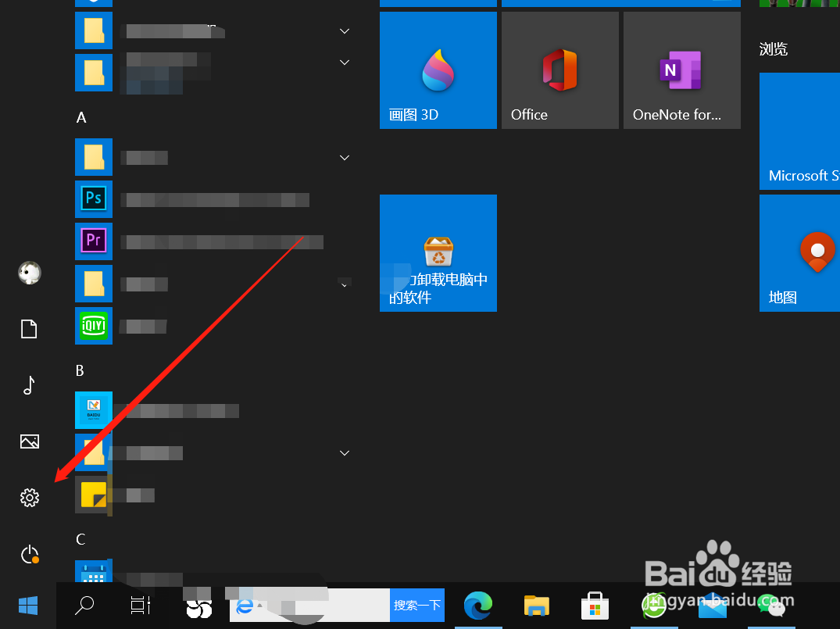Expand the second folder above section A

point(345,63)
